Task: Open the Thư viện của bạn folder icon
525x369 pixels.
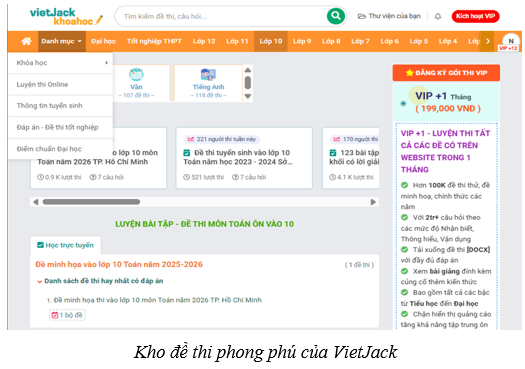Action: 362,16
